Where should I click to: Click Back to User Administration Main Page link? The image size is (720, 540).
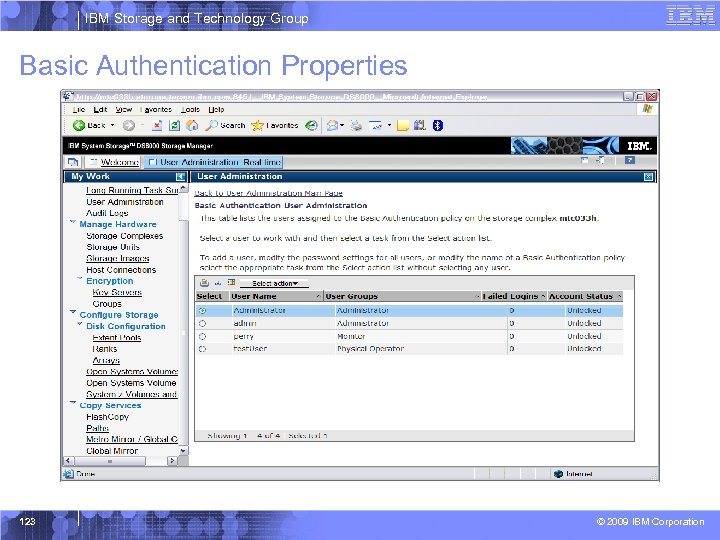pos(269,193)
